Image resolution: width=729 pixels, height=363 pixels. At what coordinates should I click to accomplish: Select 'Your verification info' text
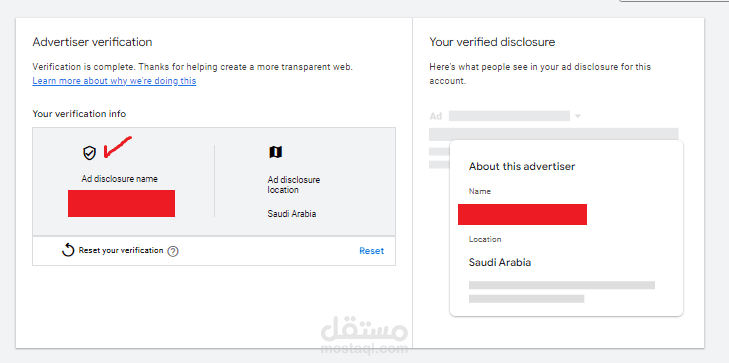tap(79, 114)
